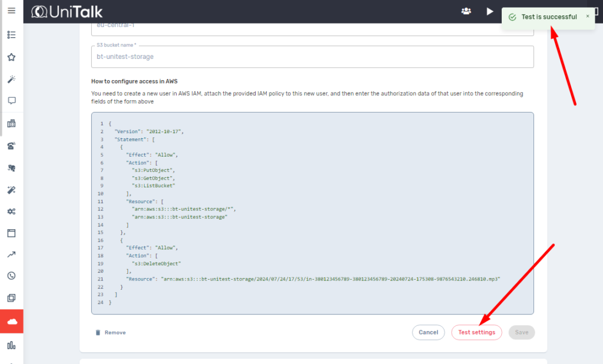Click the S3 bucket name input field
The height and width of the screenshot is (364, 603).
tap(312, 57)
